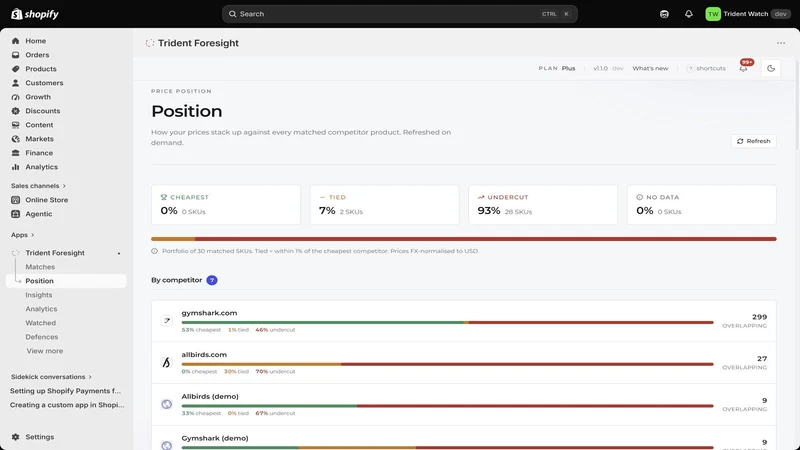Screen dimensions: 800x450
Task: Click the Refresh button
Action: point(754,141)
